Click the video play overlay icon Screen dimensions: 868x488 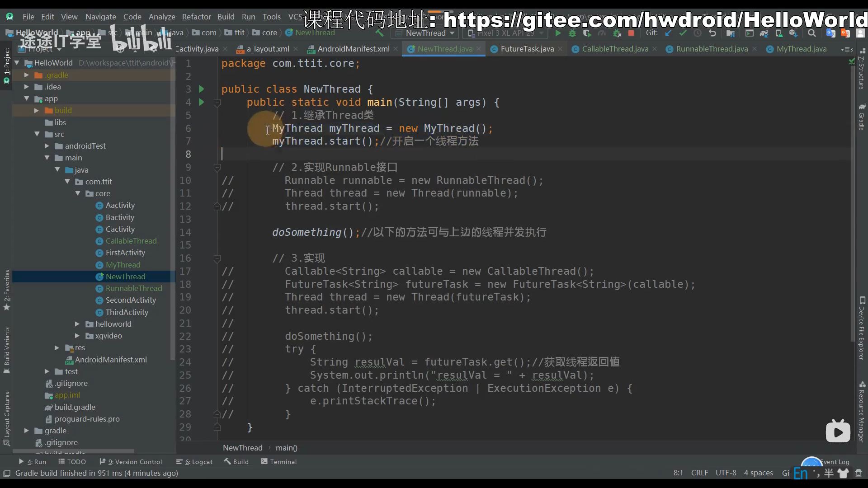(838, 432)
